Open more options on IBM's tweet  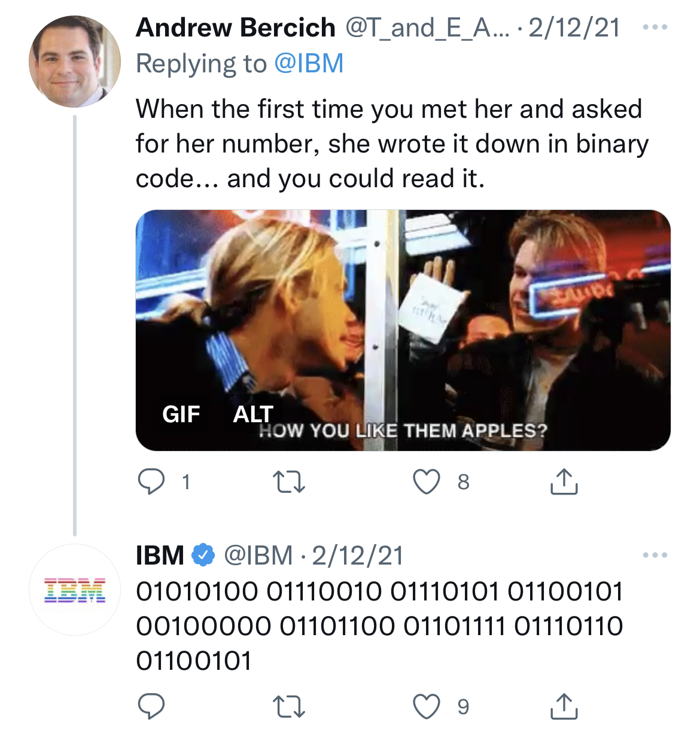655,556
